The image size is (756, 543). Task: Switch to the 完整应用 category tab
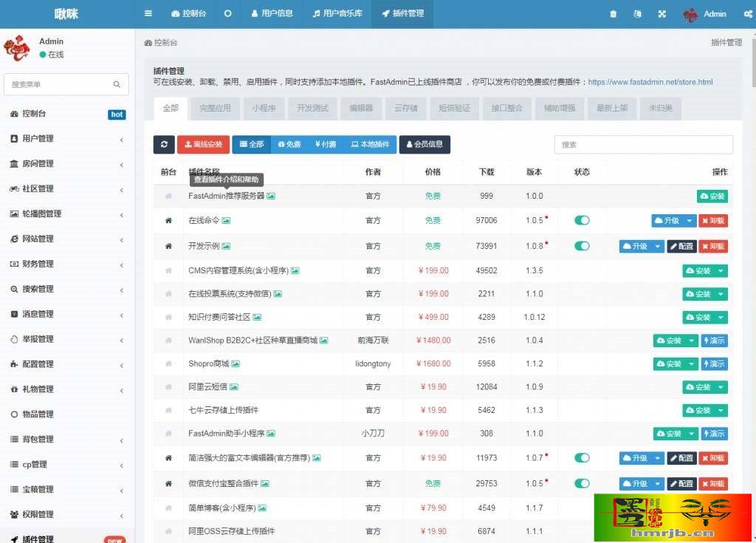pos(215,108)
